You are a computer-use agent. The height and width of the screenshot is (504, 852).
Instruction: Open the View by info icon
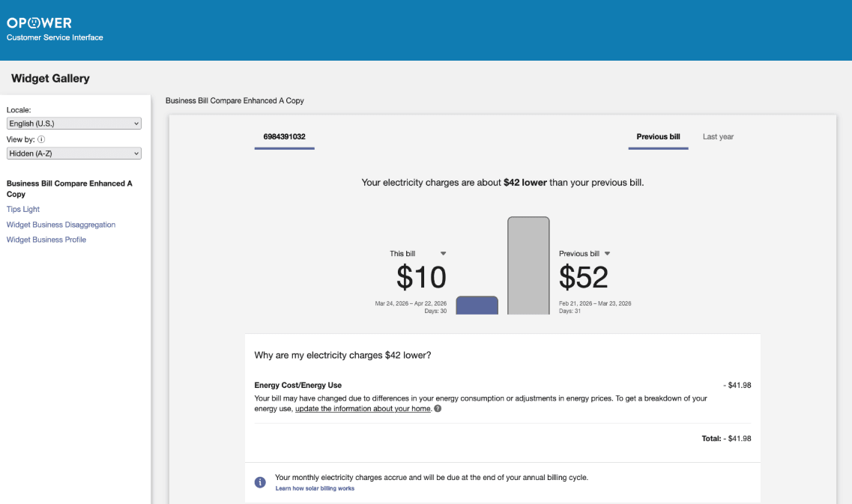tap(41, 139)
